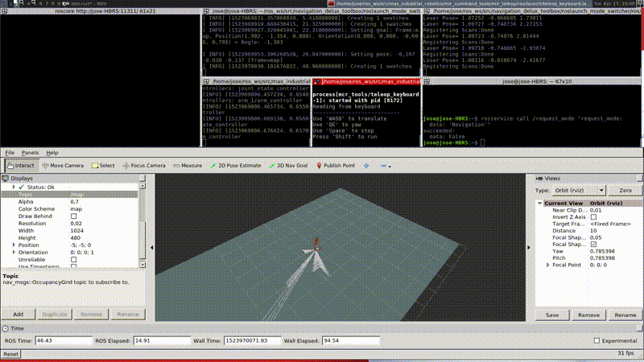Click the Rename button under Displays

[x=128, y=315]
